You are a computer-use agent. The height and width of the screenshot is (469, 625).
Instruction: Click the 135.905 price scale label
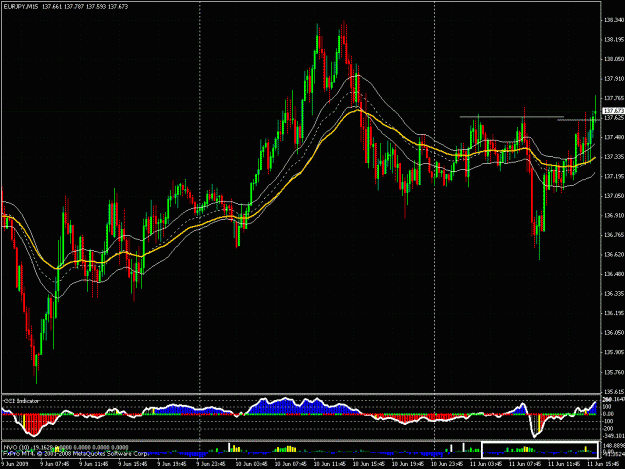[x=614, y=352]
